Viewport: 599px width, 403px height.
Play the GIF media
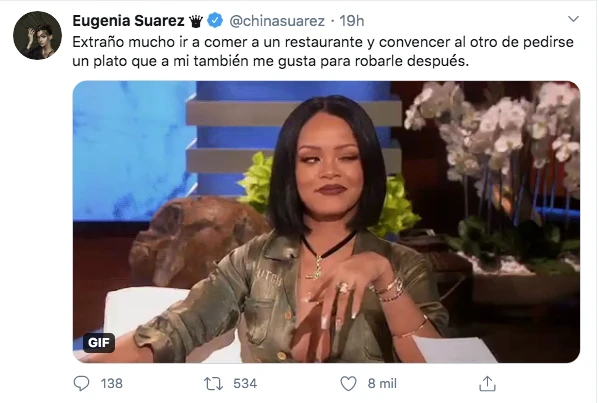click(326, 222)
